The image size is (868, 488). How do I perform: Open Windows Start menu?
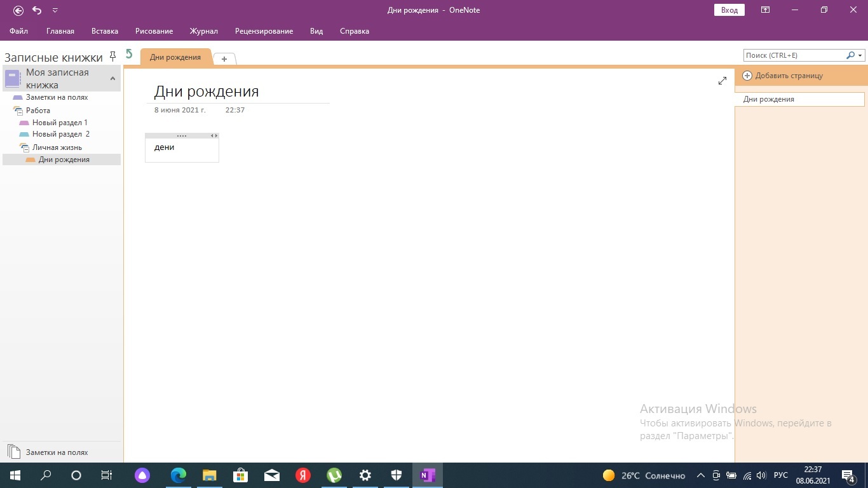pos(15,475)
